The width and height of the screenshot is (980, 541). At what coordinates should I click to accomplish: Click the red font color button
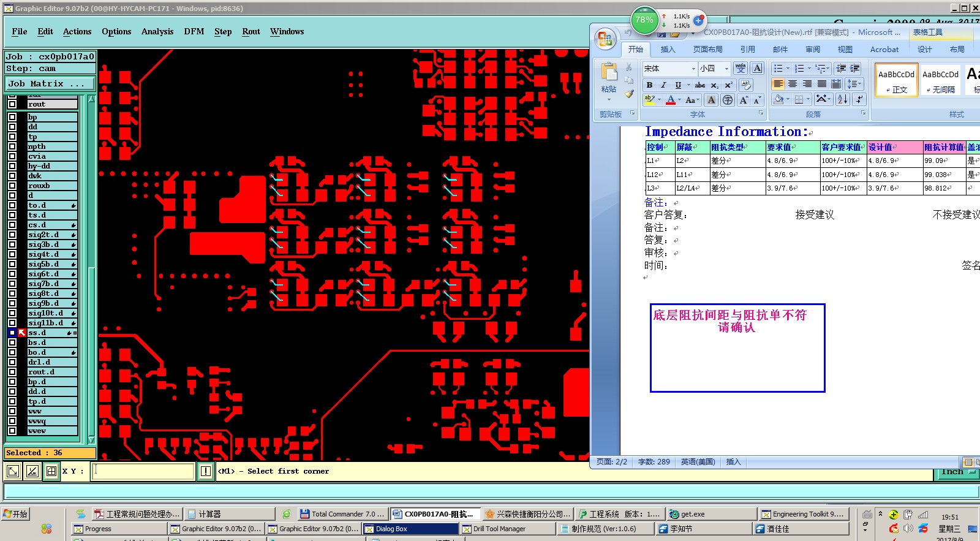point(672,100)
